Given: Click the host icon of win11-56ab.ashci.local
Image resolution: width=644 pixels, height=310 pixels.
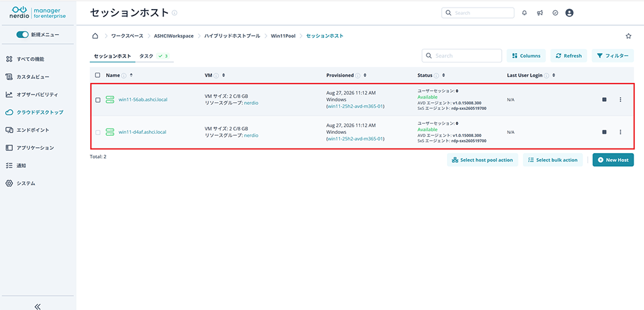Looking at the screenshot, I should click(x=109, y=100).
